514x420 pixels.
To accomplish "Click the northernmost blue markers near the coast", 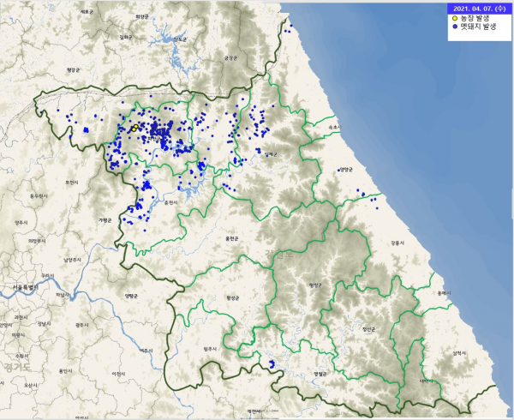I will (287, 29).
